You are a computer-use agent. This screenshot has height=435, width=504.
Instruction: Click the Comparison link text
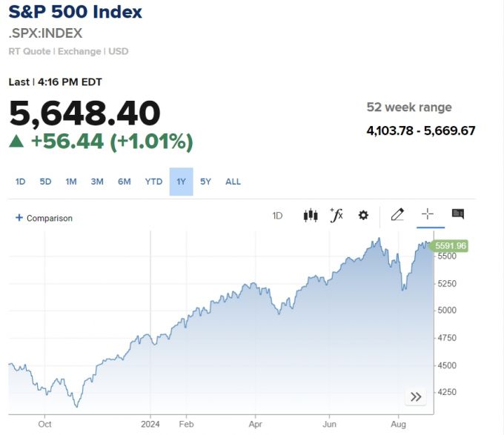50,218
